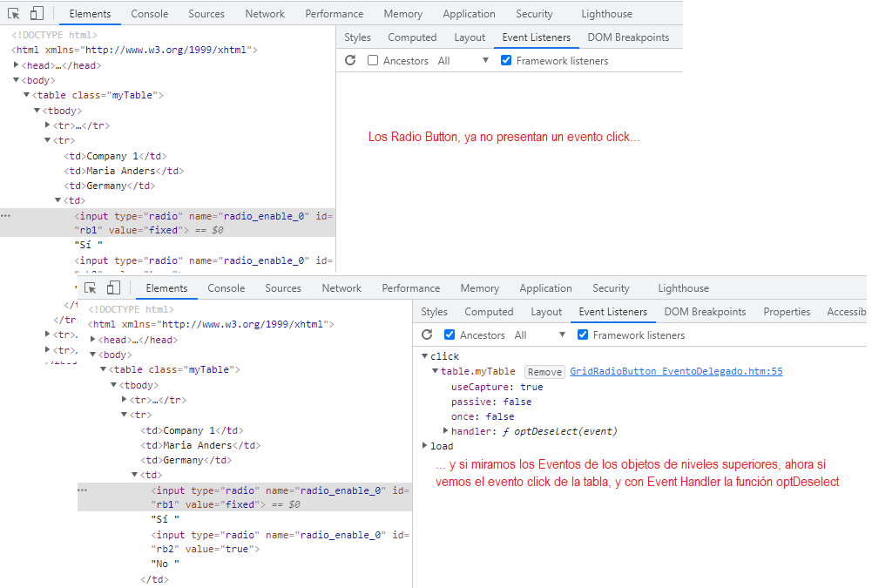Open the DOM Breakpoints tab in lower panel

[x=705, y=312]
